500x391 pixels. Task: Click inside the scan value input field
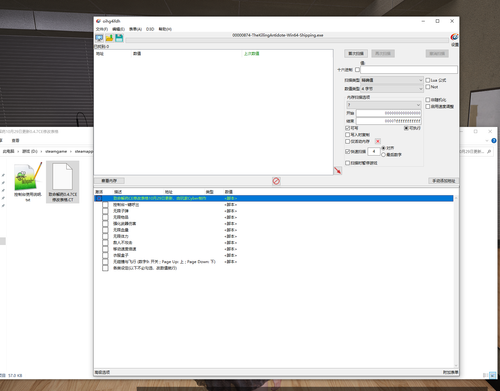pyautogui.click(x=409, y=70)
